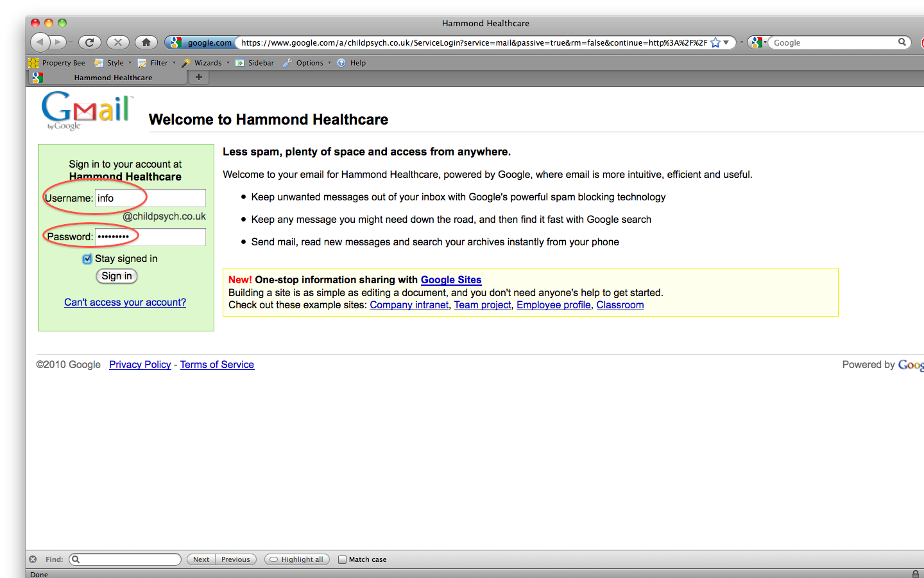
Task: Go back with the browser Back arrow
Action: 40,42
